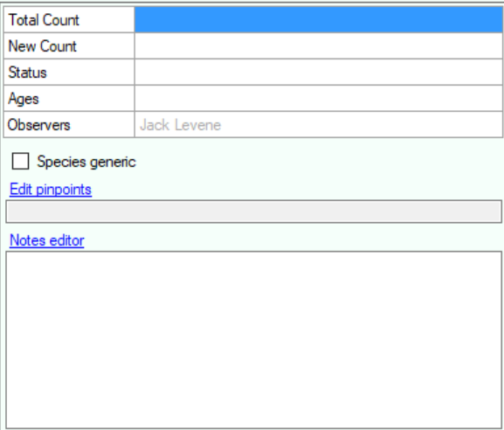Open the Edit pinpoints link

[x=51, y=190]
